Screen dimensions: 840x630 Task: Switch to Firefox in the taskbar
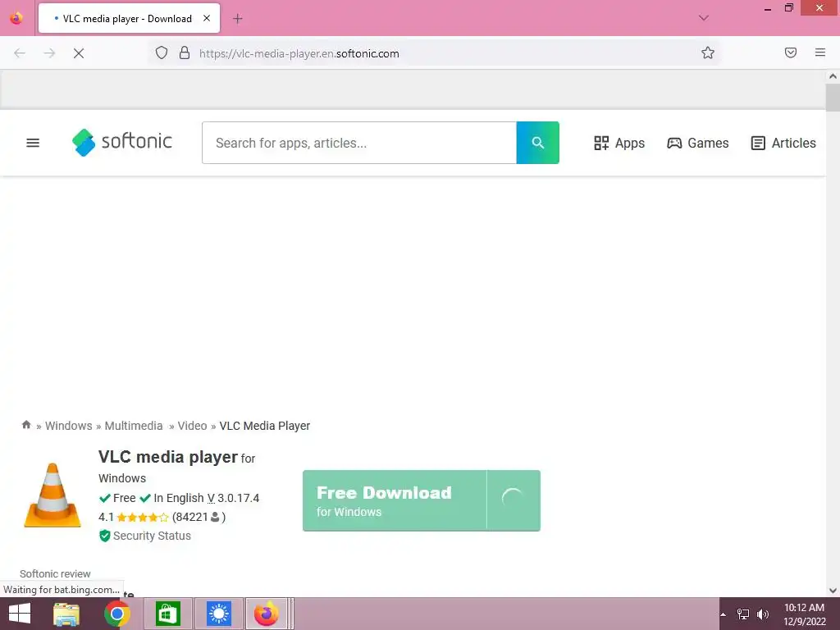tap(267, 614)
